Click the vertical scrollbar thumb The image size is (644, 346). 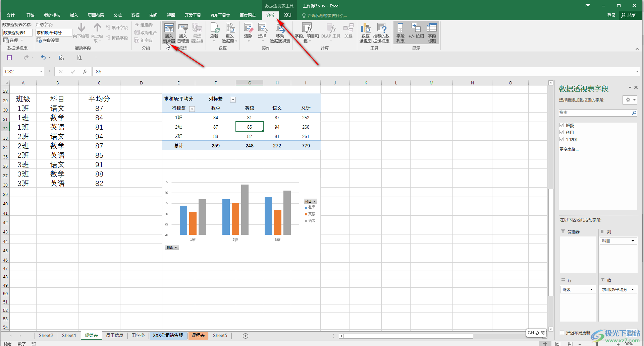(x=551, y=243)
